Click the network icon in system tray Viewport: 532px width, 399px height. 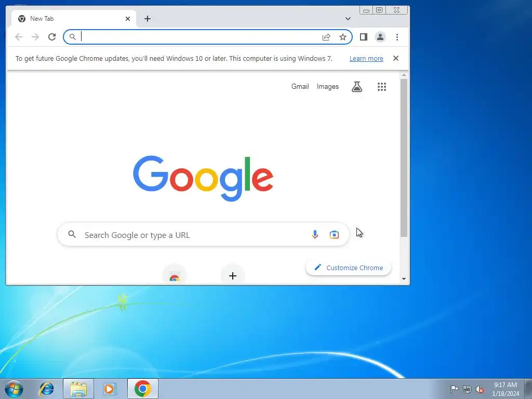[x=467, y=389]
